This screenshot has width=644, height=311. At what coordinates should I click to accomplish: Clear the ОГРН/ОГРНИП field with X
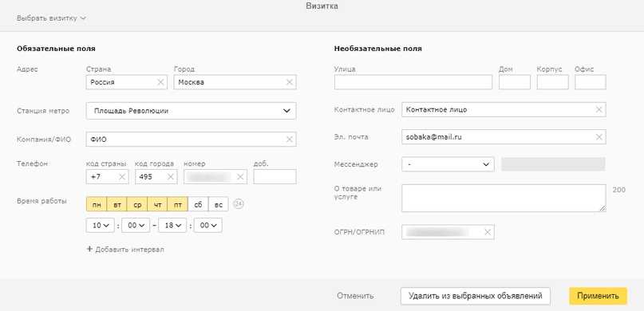click(x=488, y=232)
